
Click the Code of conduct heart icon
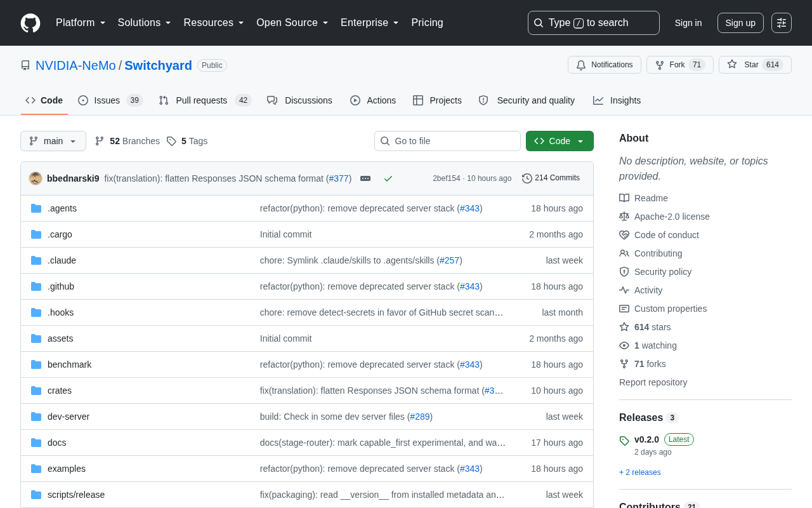point(624,235)
